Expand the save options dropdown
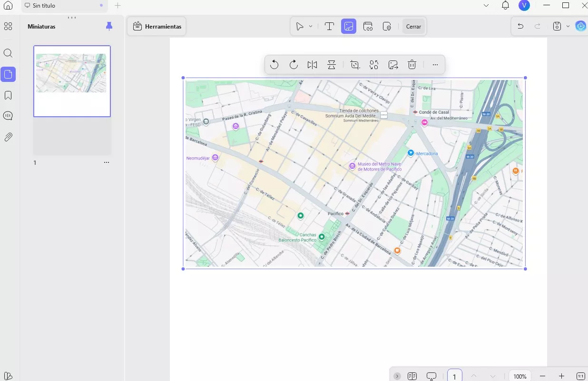588x381 pixels. point(568,27)
